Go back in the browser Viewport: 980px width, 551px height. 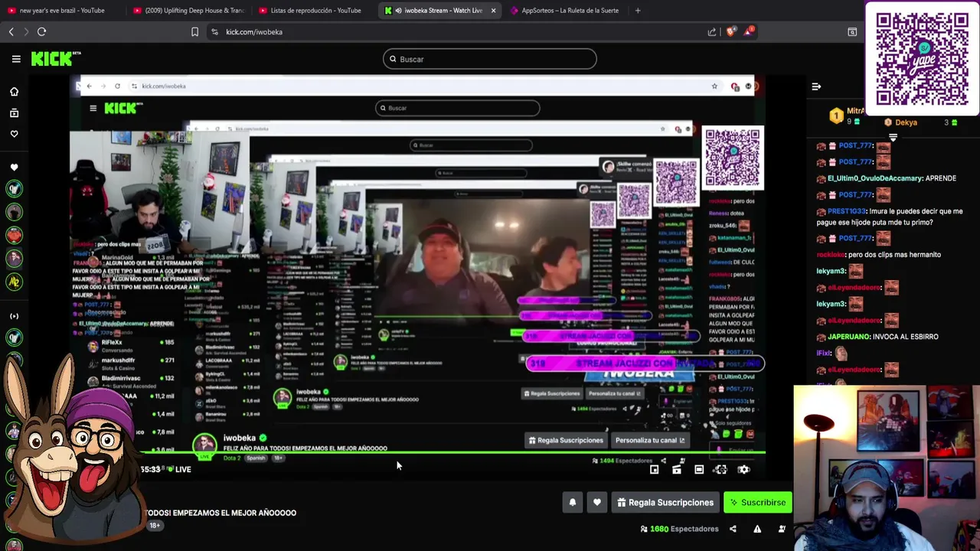pyautogui.click(x=11, y=31)
